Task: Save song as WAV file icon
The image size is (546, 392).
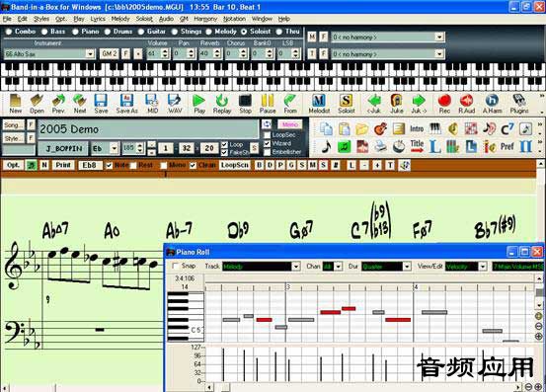Action: point(175,104)
